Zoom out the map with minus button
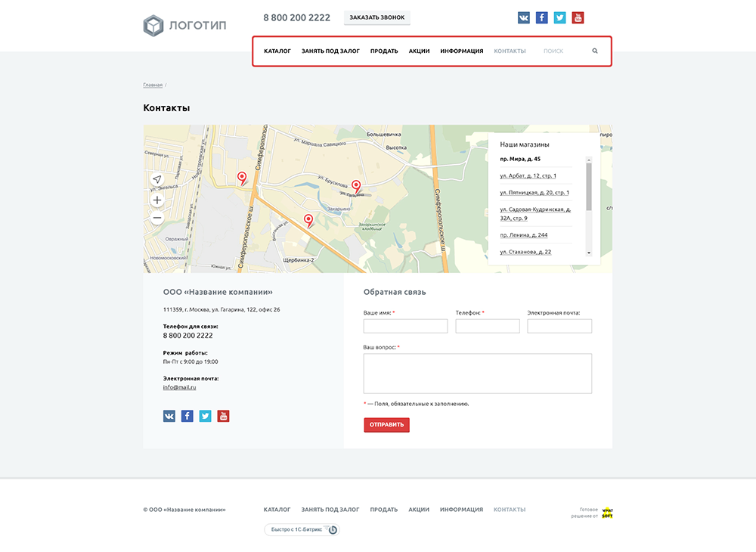756x552 pixels. click(x=157, y=218)
